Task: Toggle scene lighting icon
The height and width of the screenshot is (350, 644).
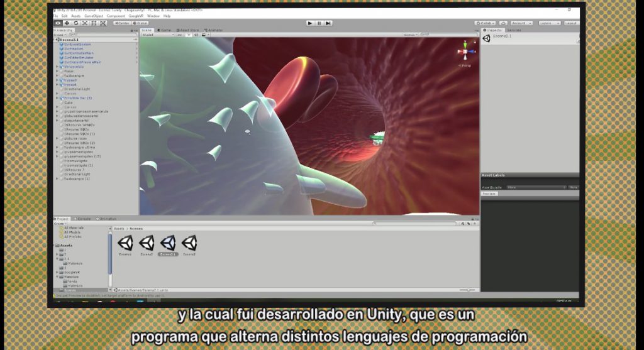Action: (189, 35)
